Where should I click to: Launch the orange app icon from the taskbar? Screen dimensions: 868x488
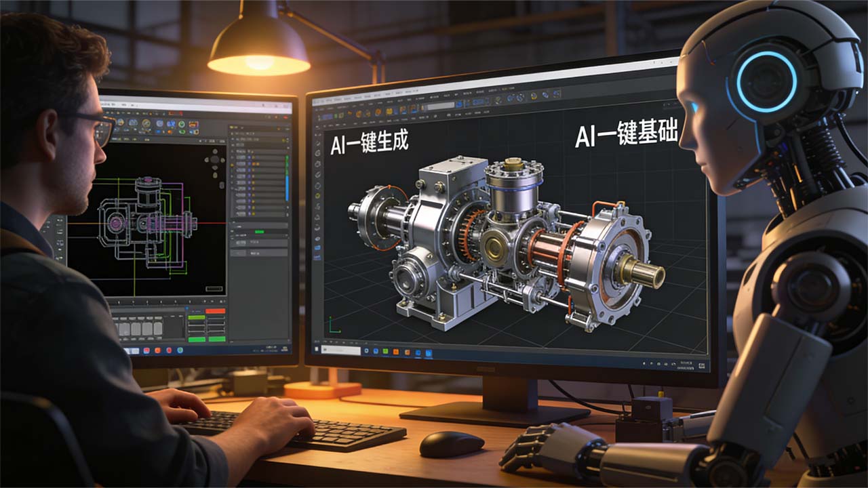pos(395,352)
